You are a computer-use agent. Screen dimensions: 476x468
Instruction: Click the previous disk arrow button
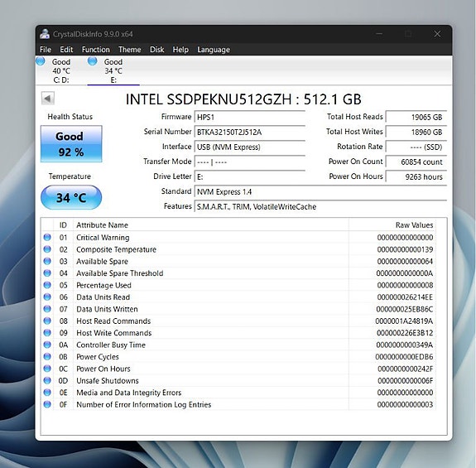(48, 99)
